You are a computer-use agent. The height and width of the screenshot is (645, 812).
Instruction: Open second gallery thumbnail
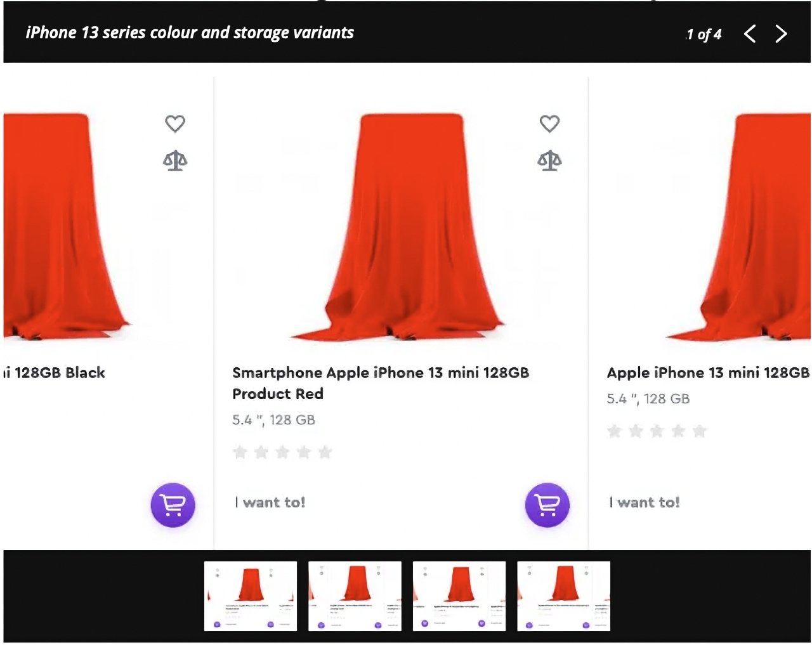click(x=355, y=596)
